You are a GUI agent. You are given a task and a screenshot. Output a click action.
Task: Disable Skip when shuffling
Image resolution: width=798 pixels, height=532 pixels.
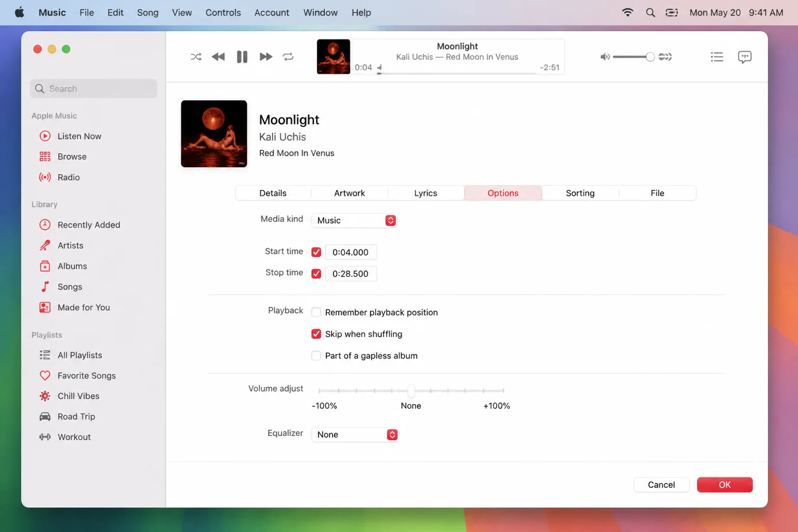(x=316, y=334)
